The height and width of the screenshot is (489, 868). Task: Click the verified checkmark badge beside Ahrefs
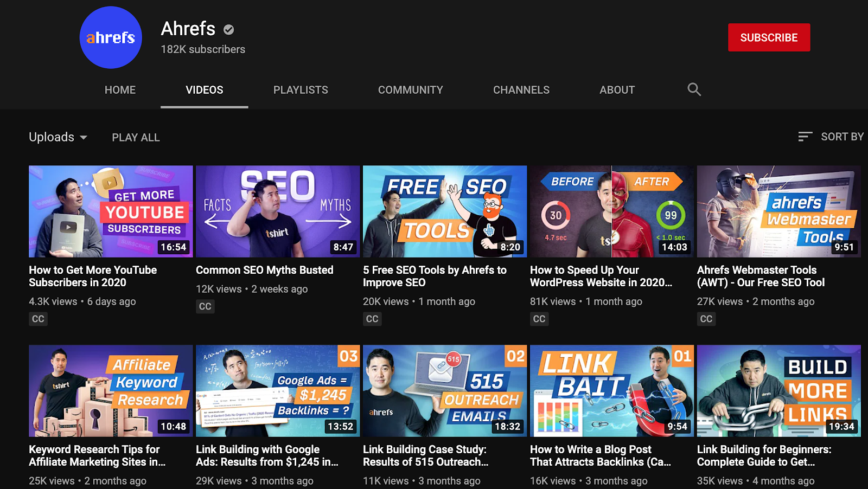pyautogui.click(x=229, y=30)
